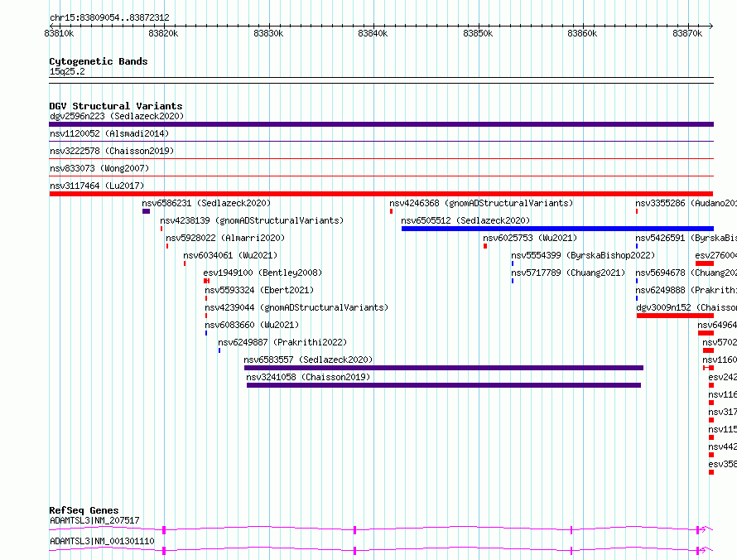Screen dimensions: 737x560
Task: Open the nsv3222578 (Chaisson2019) variant
Action: [x=112, y=151]
